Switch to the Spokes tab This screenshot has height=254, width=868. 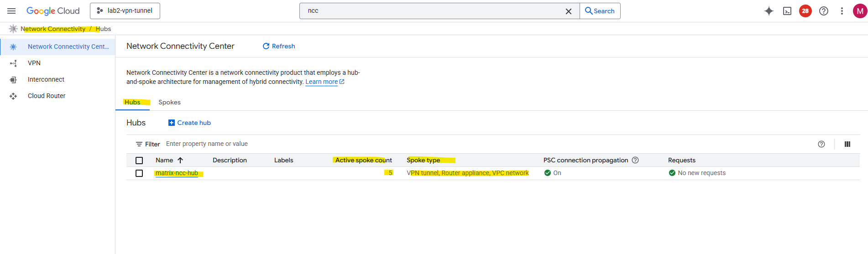169,102
